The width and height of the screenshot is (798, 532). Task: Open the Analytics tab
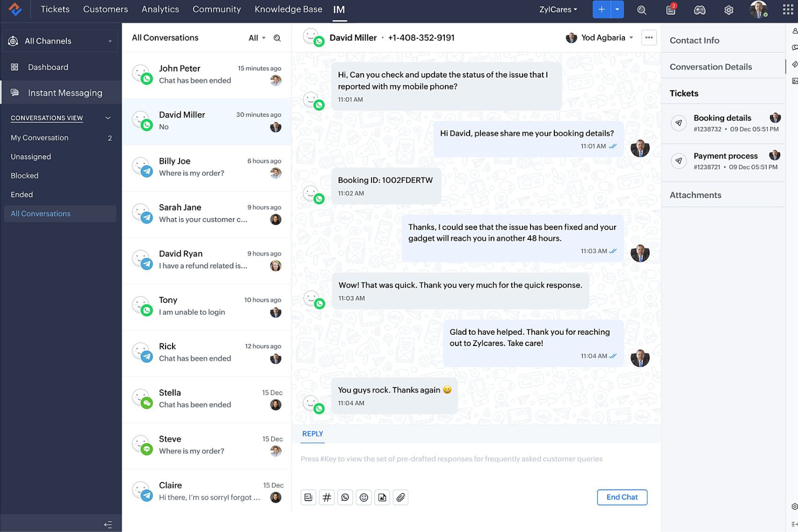click(x=160, y=9)
